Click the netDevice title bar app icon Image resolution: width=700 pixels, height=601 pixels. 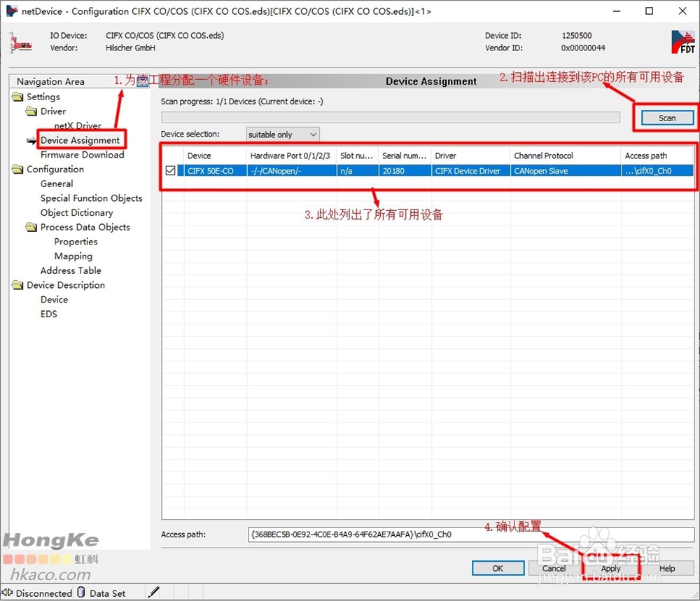click(x=12, y=11)
